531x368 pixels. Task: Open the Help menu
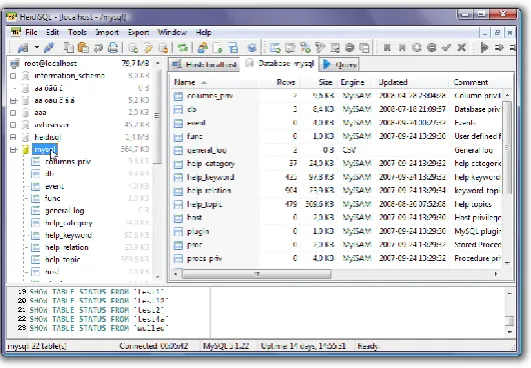(204, 32)
